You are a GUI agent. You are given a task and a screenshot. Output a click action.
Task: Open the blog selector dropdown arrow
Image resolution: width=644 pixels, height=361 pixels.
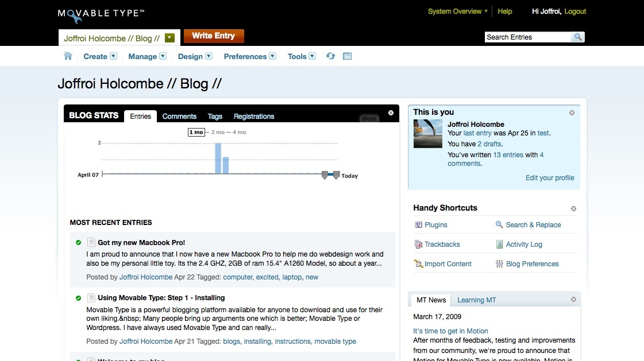coord(169,38)
